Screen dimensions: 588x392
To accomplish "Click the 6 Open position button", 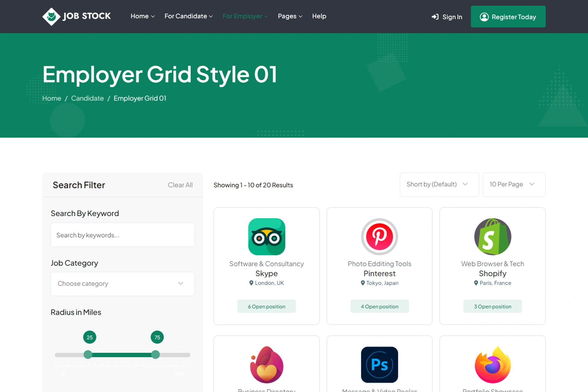I will pos(266,306).
